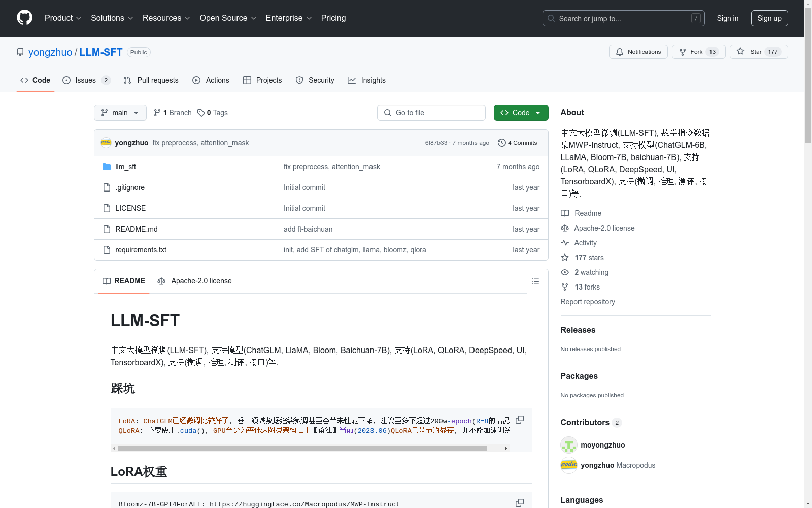
Task: Expand the Enterprise menu
Action: pyautogui.click(x=289, y=18)
